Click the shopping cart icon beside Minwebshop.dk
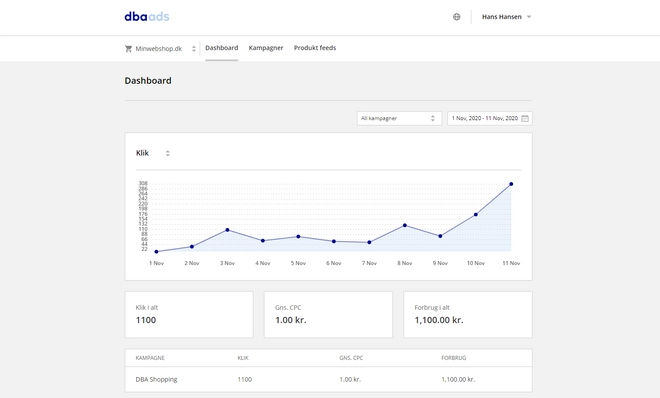The height and width of the screenshot is (398, 660). tap(128, 48)
